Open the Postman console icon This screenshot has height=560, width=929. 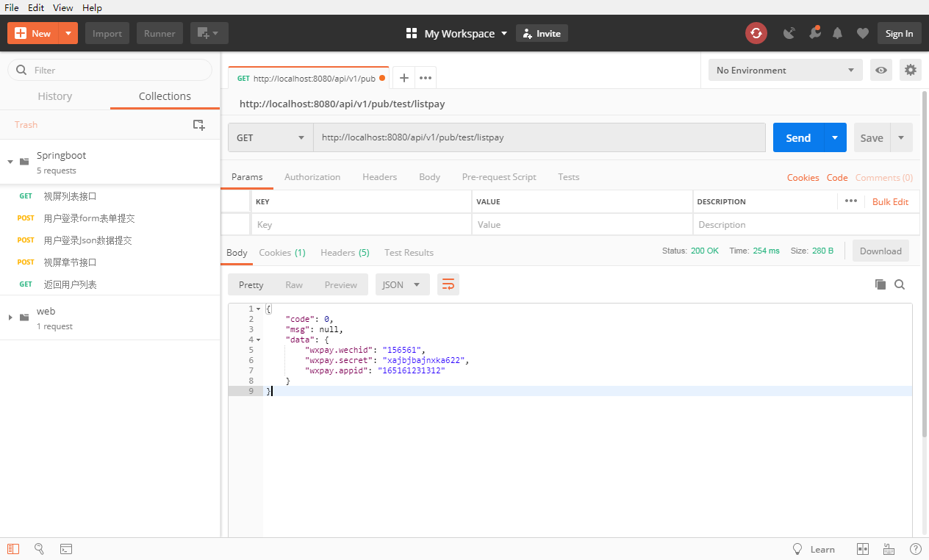click(66, 549)
